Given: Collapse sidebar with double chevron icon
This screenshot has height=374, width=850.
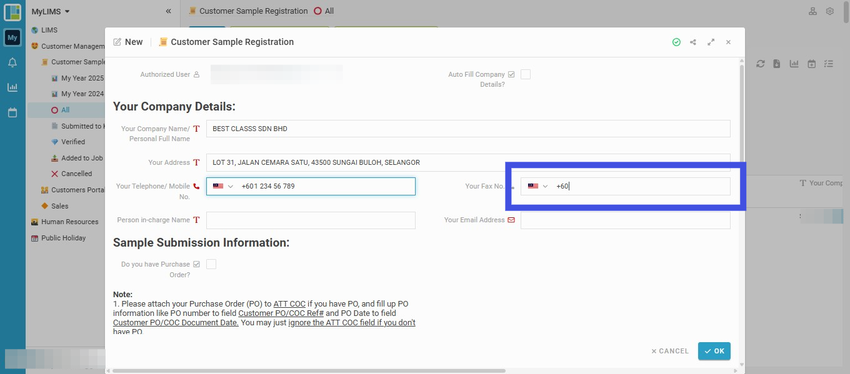Looking at the screenshot, I should [x=168, y=11].
